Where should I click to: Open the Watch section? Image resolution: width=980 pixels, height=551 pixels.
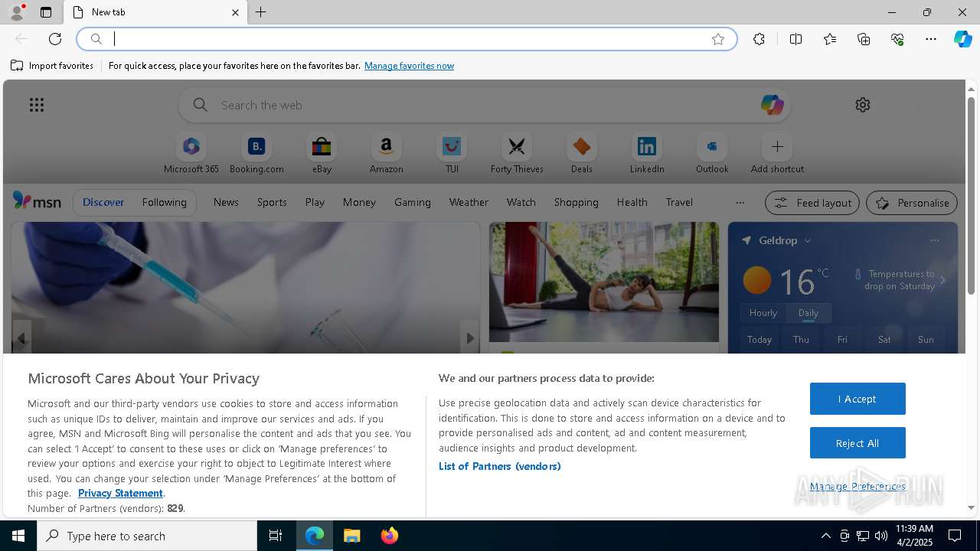[x=521, y=202]
